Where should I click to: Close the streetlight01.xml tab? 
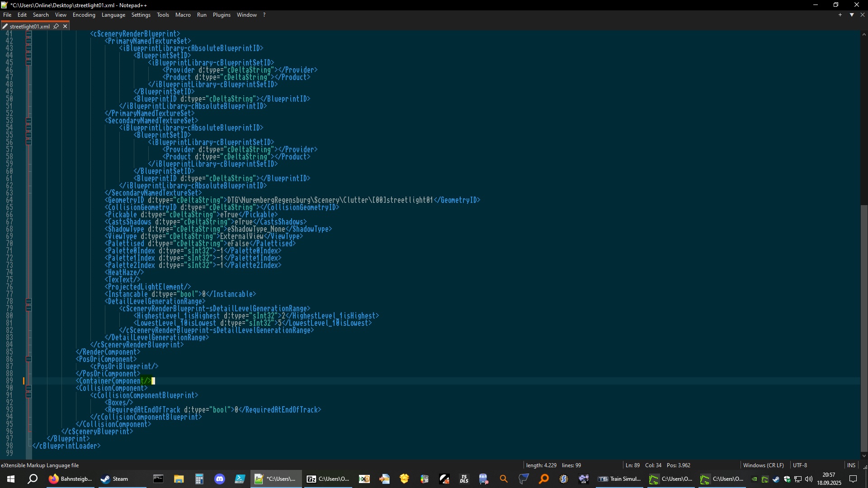(x=65, y=26)
